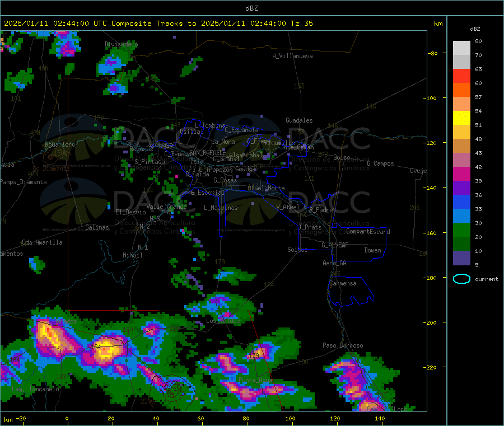Screen dimensions: 504x426
Task: Click the 'Soitue' map label
Action: tap(297, 250)
